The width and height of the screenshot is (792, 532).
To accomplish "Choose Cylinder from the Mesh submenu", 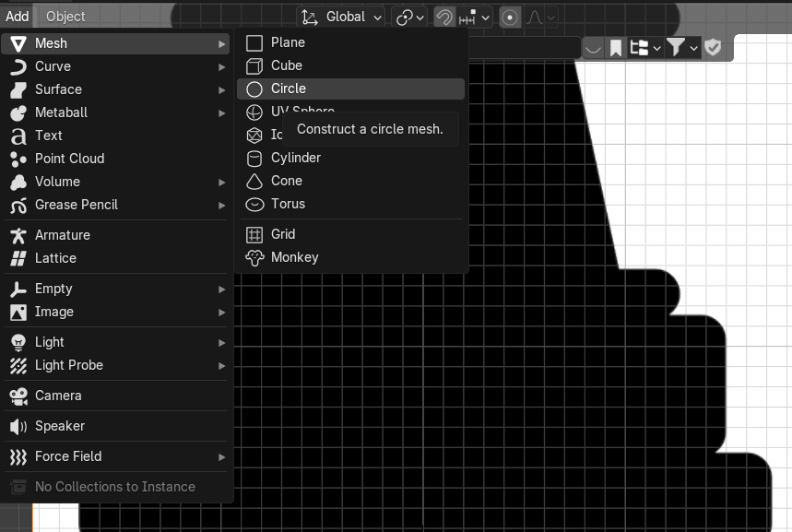I will pos(295,158).
